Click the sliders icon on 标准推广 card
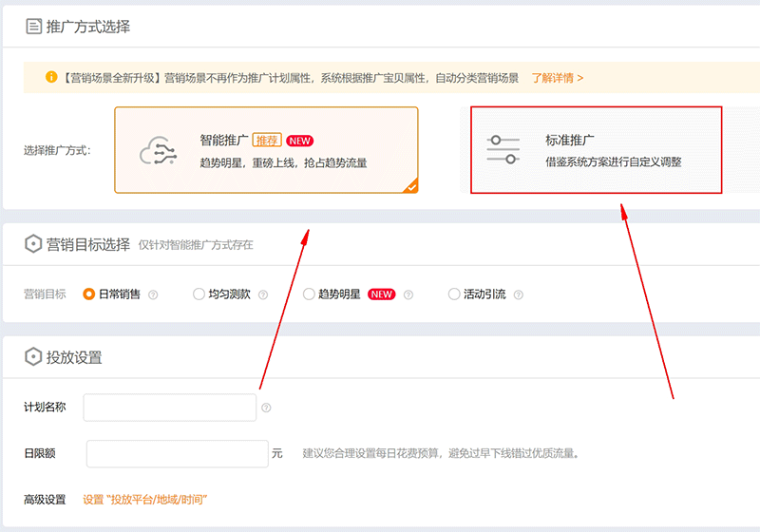 tap(503, 150)
